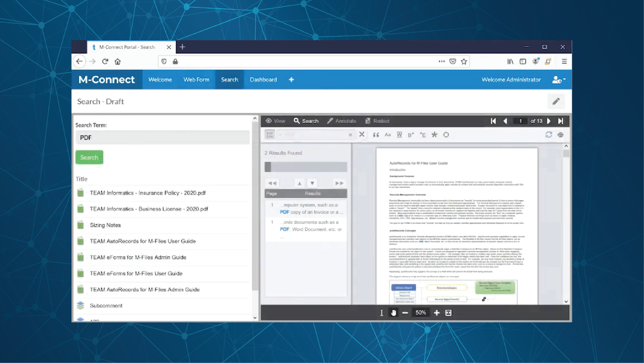Image resolution: width=644 pixels, height=363 pixels.
Task: Click stack icon beside Subcomment
Action: [80, 306]
